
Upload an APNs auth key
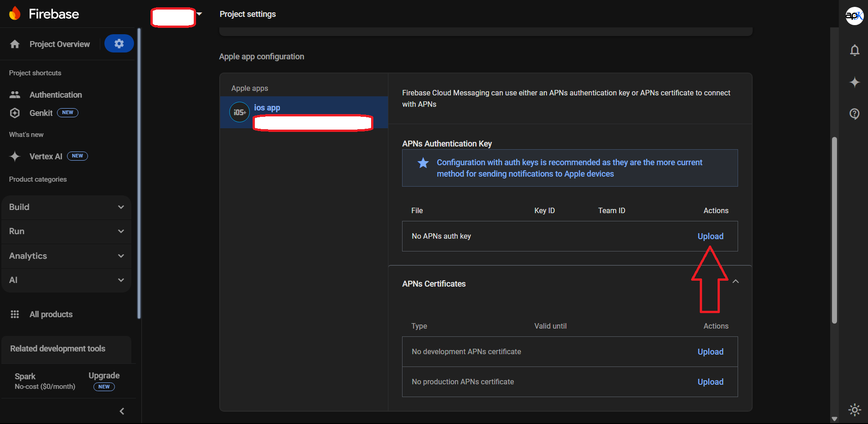point(710,236)
